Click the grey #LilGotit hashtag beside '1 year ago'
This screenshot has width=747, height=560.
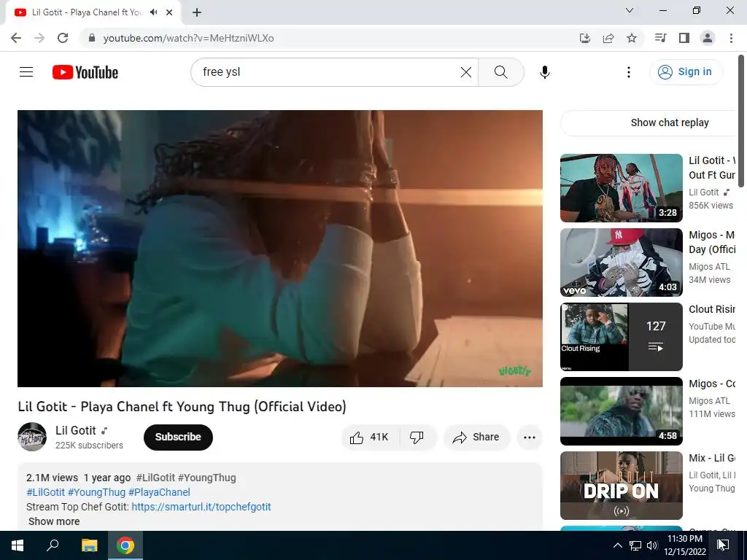[x=155, y=478]
